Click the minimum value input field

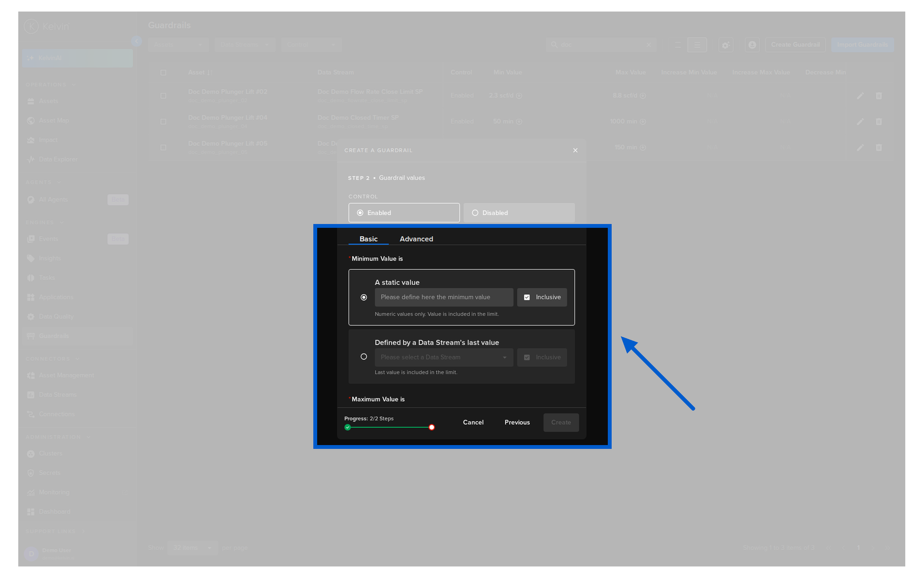(444, 297)
